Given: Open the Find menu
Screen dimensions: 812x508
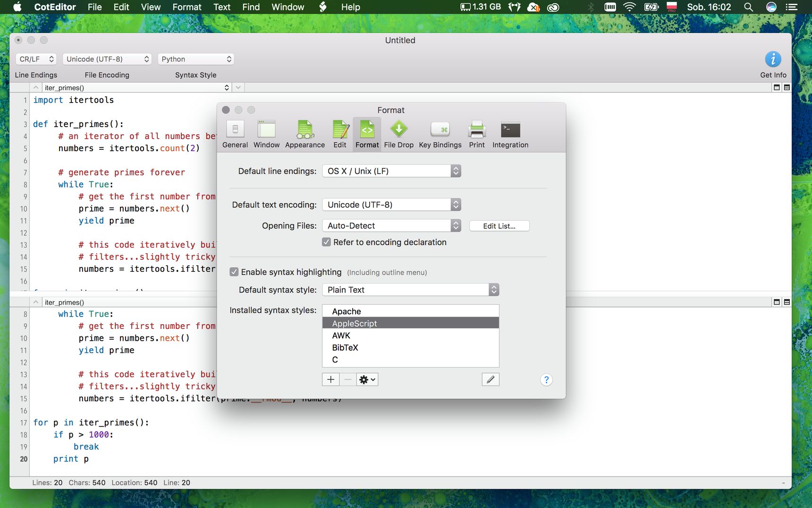Looking at the screenshot, I should pyautogui.click(x=251, y=7).
